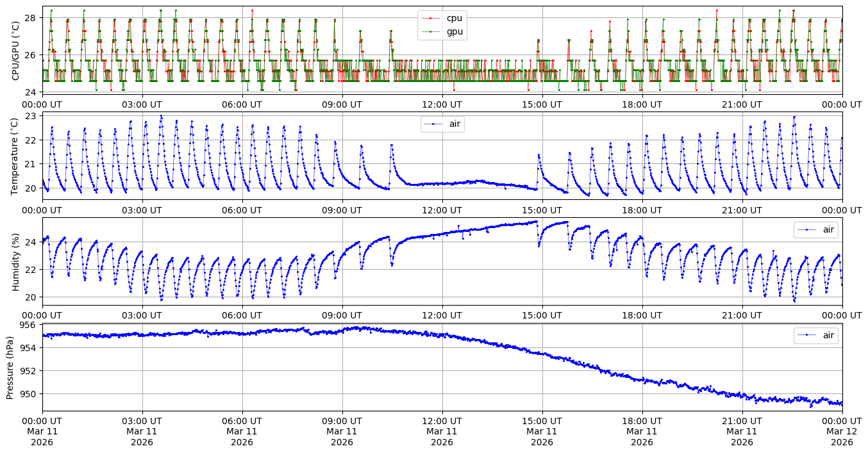Click 18:00 UT tick below CPU/GPU plot
868x453 pixels.
[642, 104]
